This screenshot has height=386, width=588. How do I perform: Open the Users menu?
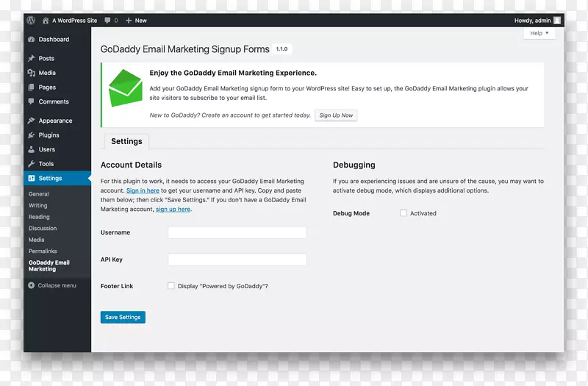[57, 149]
